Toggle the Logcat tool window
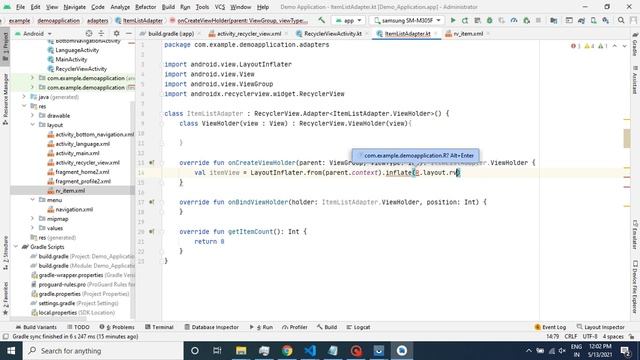This screenshot has width=640, height=360. click(x=358, y=327)
